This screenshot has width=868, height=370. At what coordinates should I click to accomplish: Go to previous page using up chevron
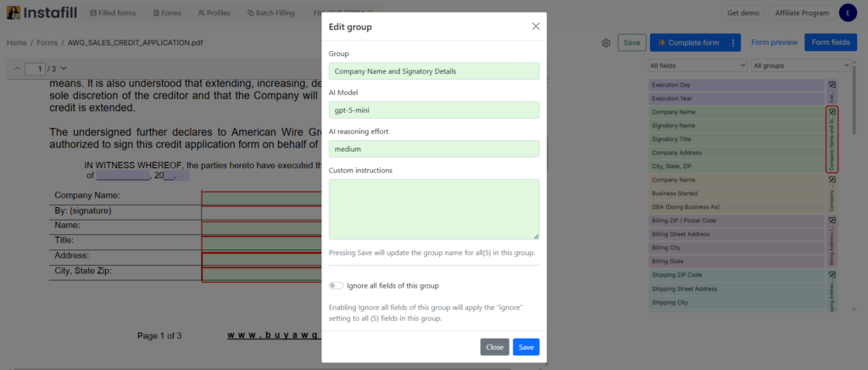point(16,68)
